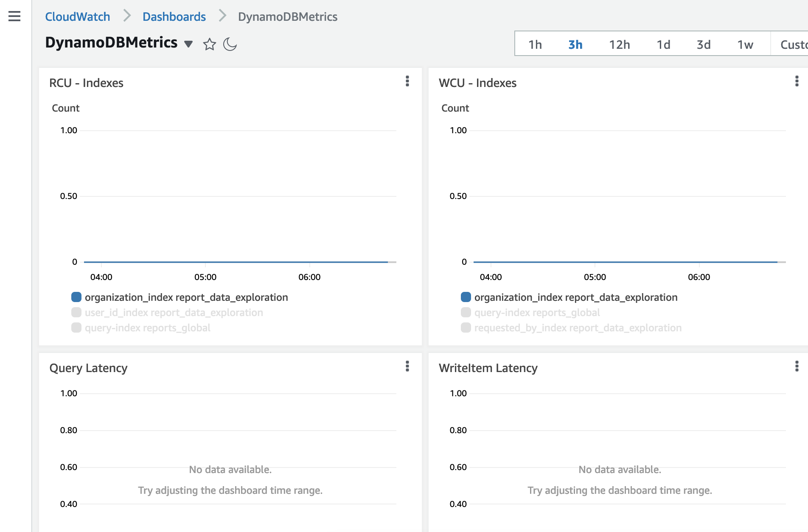Click query-index reports_global label in WCU legend

[x=537, y=313]
